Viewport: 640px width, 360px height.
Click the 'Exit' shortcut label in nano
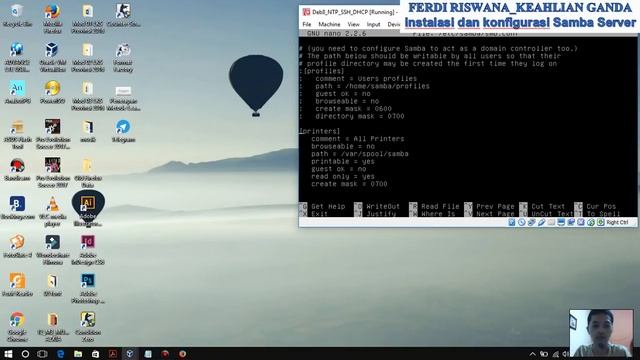[x=319, y=214]
